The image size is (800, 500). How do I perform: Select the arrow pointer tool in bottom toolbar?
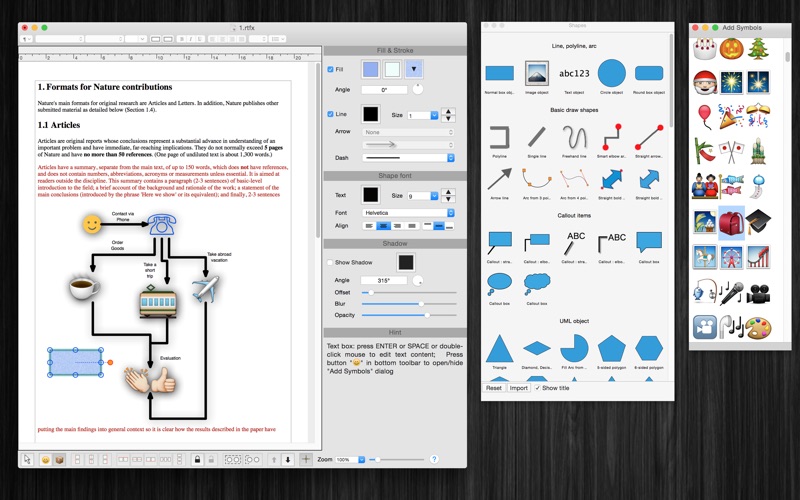[x=27, y=460]
